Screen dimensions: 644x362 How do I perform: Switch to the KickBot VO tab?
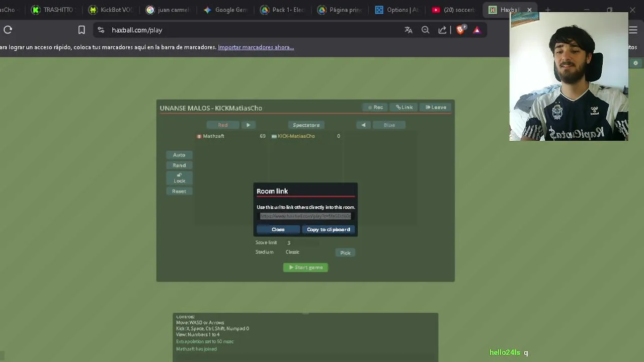(111, 10)
